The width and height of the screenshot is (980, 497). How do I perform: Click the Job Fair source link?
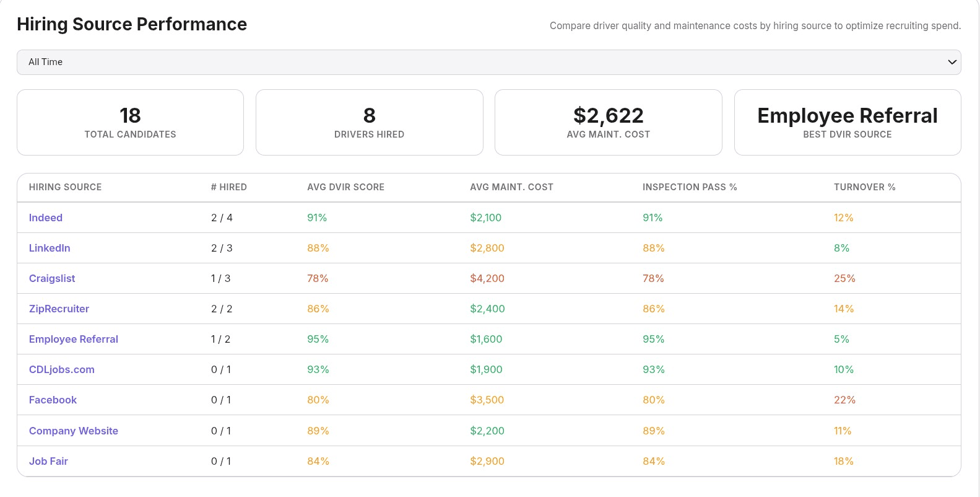point(48,461)
